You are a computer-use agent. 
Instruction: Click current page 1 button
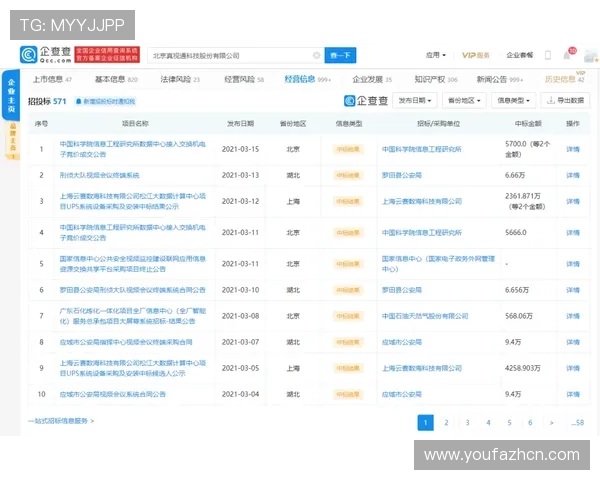click(x=426, y=423)
